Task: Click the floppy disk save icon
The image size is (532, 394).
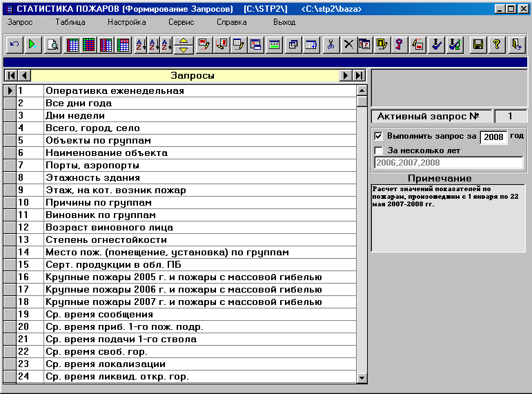Action: (478, 45)
